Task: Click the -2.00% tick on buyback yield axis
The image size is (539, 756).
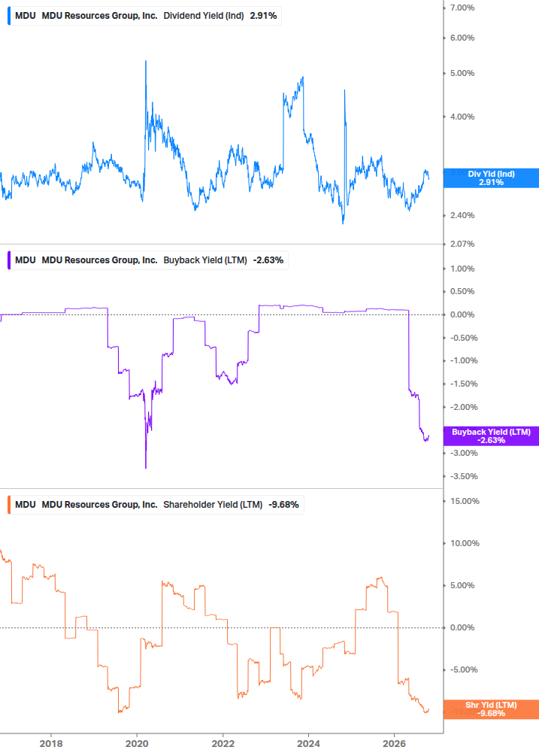Action: click(464, 408)
